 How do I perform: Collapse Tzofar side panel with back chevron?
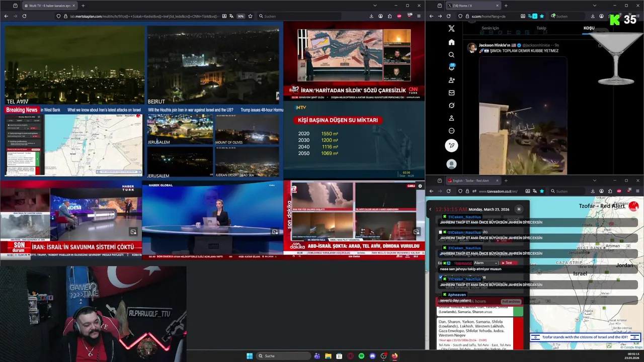tap(430, 209)
